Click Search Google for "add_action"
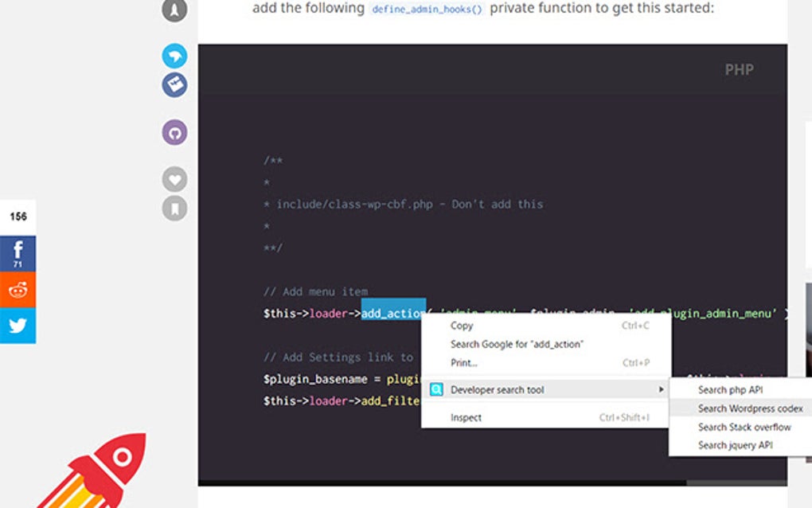The width and height of the screenshot is (812, 508). (517, 346)
